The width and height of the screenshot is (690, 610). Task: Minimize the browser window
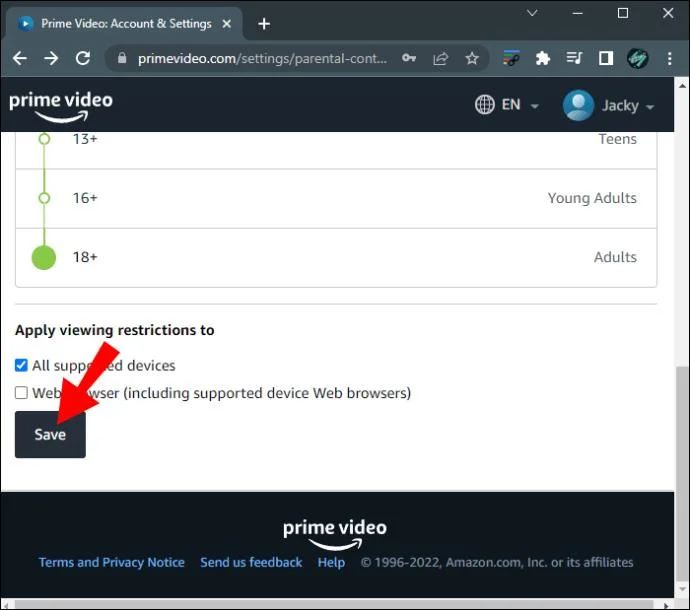(x=578, y=13)
